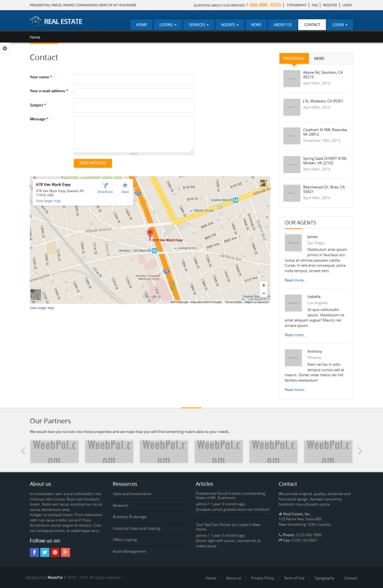Open Read more link under agent James
Image resolution: width=383 pixels, height=588 pixels.
tap(295, 280)
